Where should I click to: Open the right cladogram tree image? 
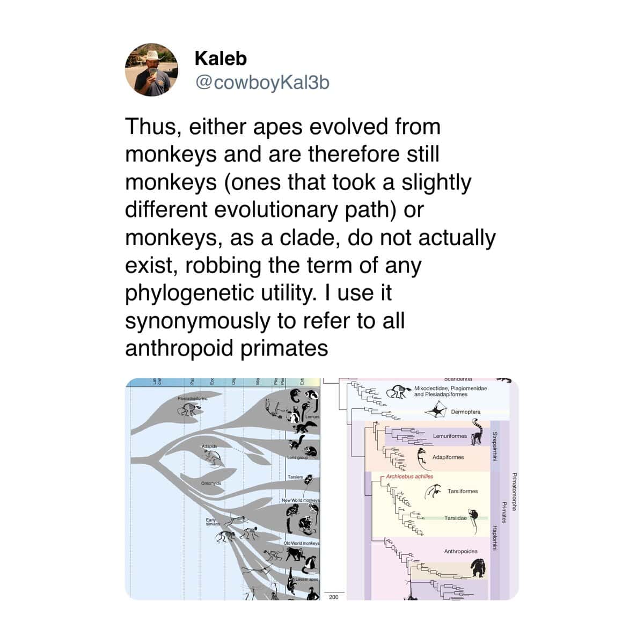[421, 489]
